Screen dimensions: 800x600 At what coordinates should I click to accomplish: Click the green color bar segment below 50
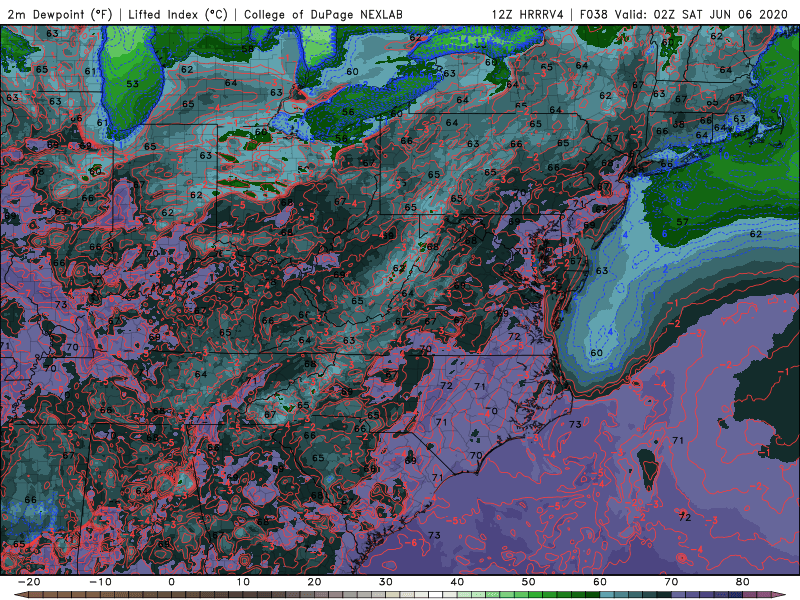point(536,595)
